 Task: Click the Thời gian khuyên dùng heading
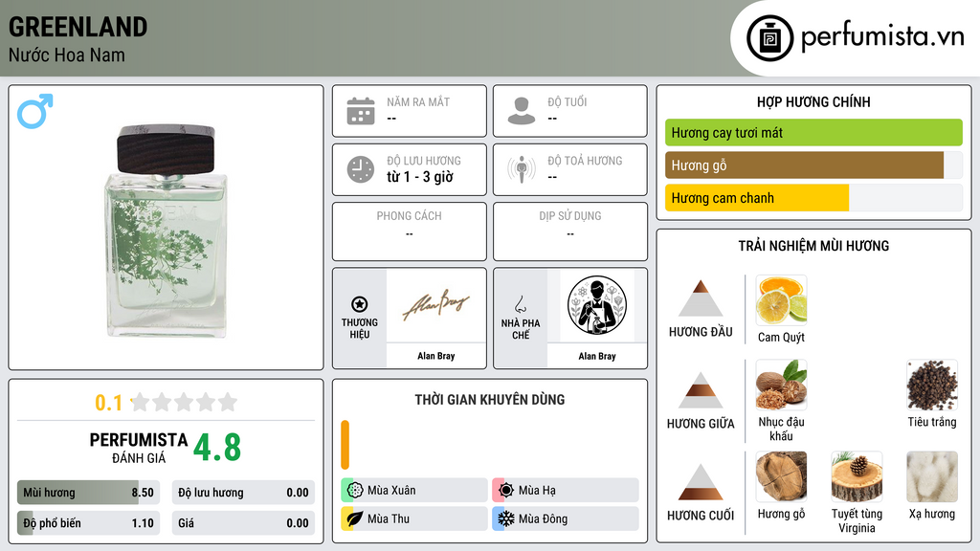[490, 400]
